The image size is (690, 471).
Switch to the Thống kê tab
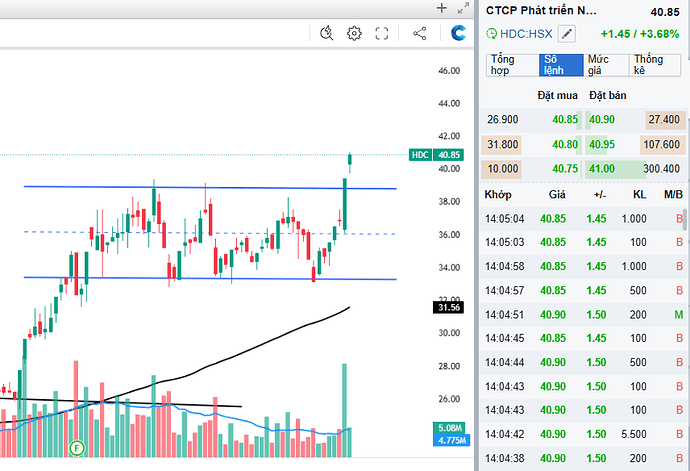point(655,65)
